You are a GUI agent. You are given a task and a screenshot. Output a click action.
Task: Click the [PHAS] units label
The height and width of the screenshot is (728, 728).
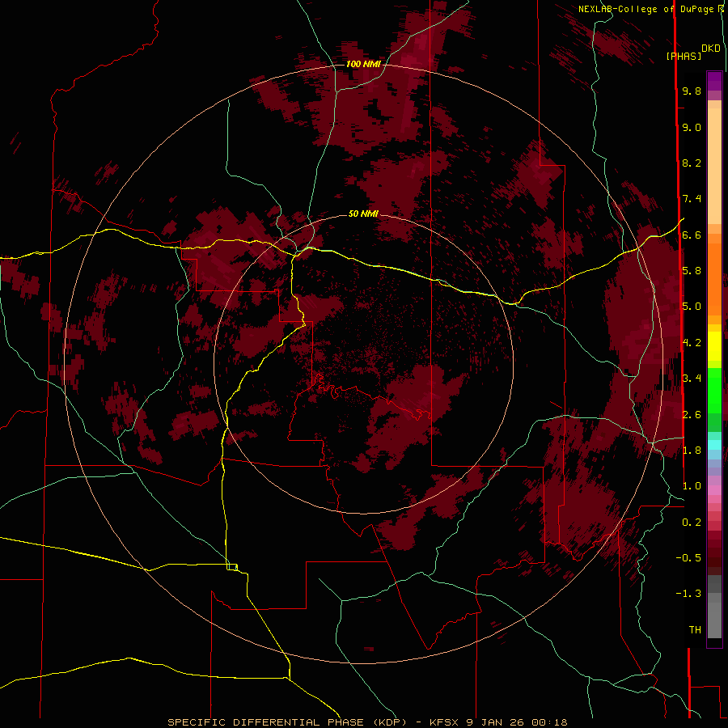pos(684,56)
